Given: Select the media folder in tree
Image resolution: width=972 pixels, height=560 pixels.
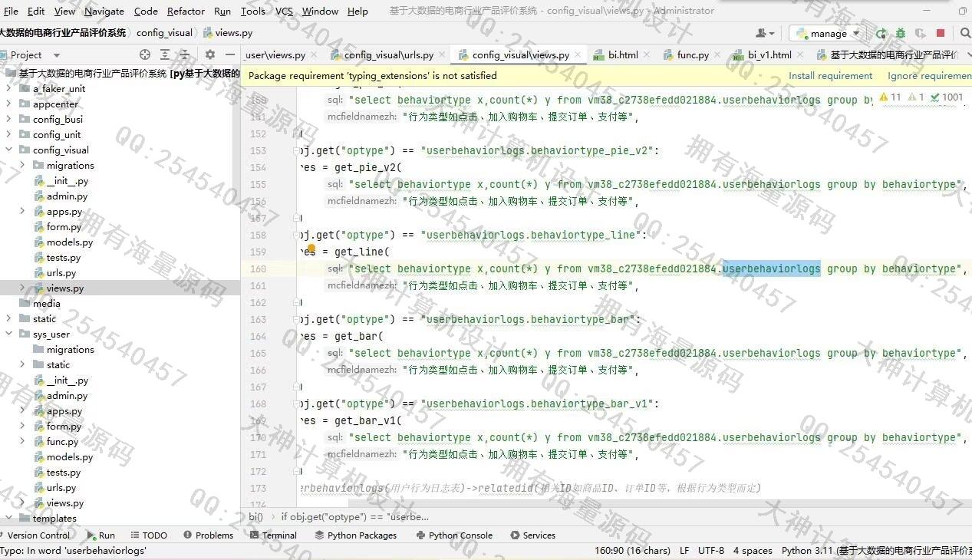Looking at the screenshot, I should (x=46, y=303).
